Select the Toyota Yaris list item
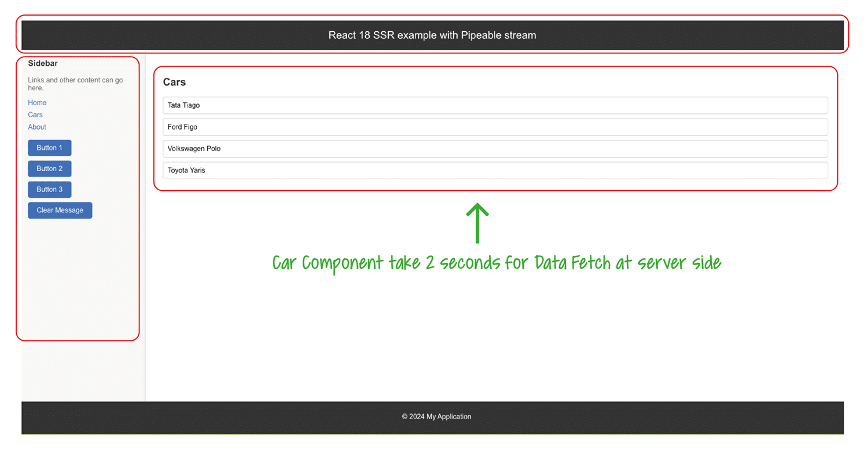The image size is (868, 454). coord(495,171)
